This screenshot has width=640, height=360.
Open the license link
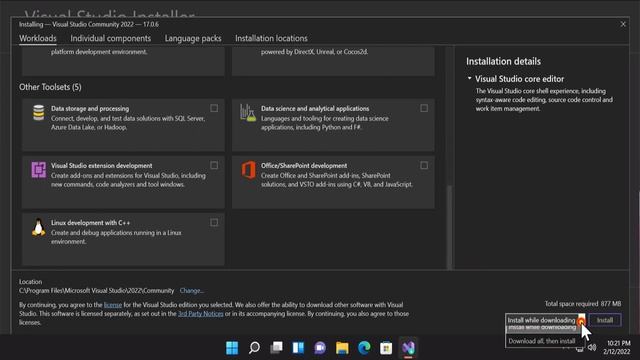(113, 305)
